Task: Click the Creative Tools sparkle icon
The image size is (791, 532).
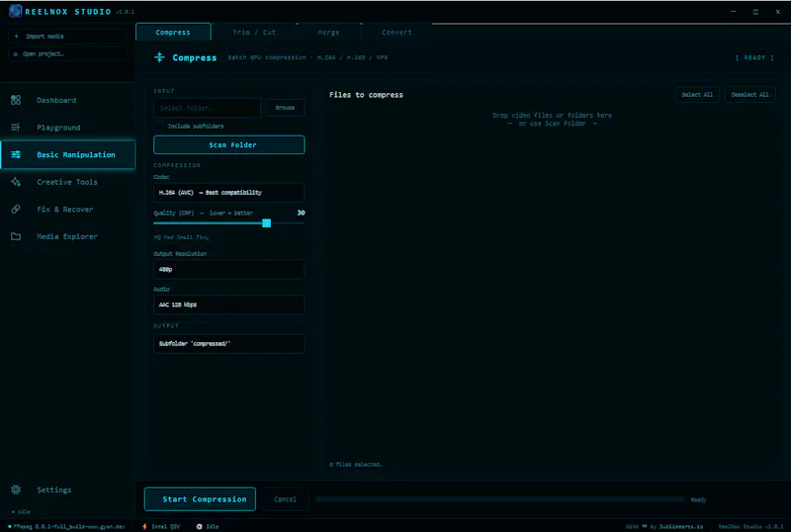Action: 16,182
